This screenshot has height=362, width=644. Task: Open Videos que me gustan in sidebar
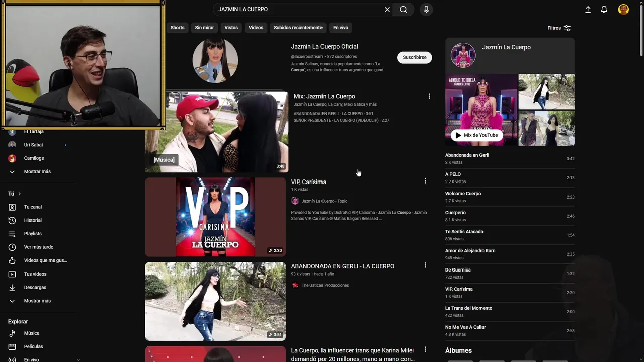[x=39, y=260]
